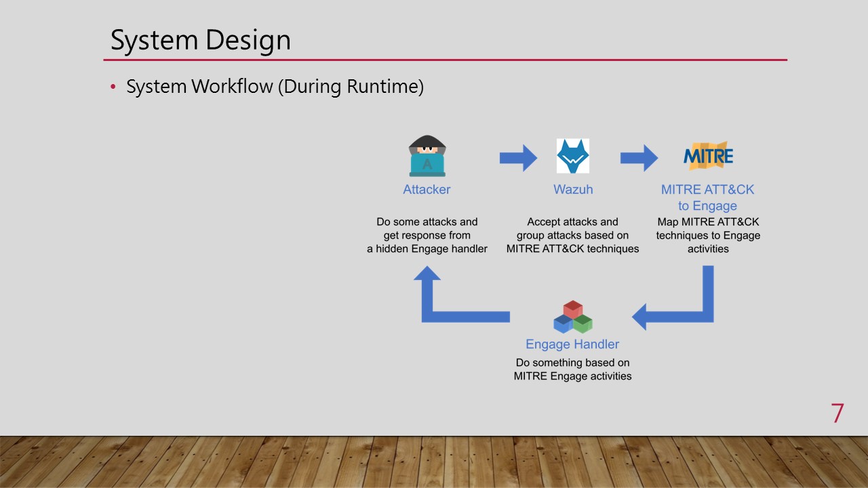Click the 'Attacker' label

[x=427, y=190]
